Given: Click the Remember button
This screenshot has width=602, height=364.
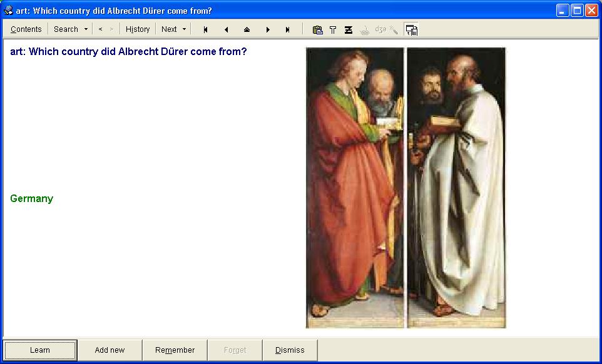Looking at the screenshot, I should 175,350.
